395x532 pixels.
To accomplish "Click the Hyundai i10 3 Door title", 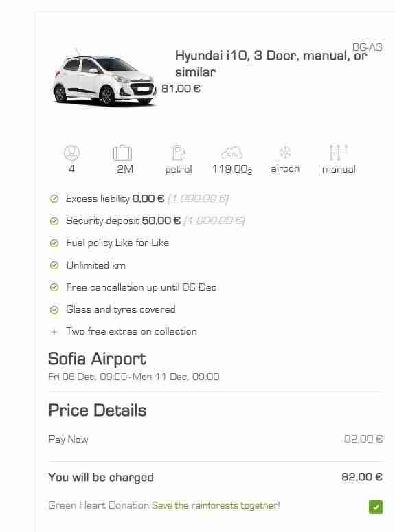I will tap(271, 63).
